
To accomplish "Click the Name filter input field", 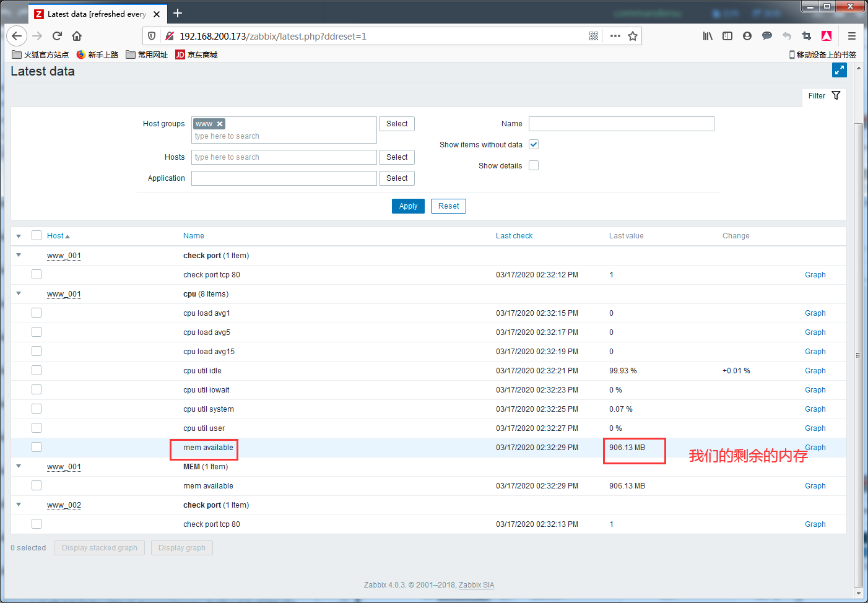I will pos(621,124).
